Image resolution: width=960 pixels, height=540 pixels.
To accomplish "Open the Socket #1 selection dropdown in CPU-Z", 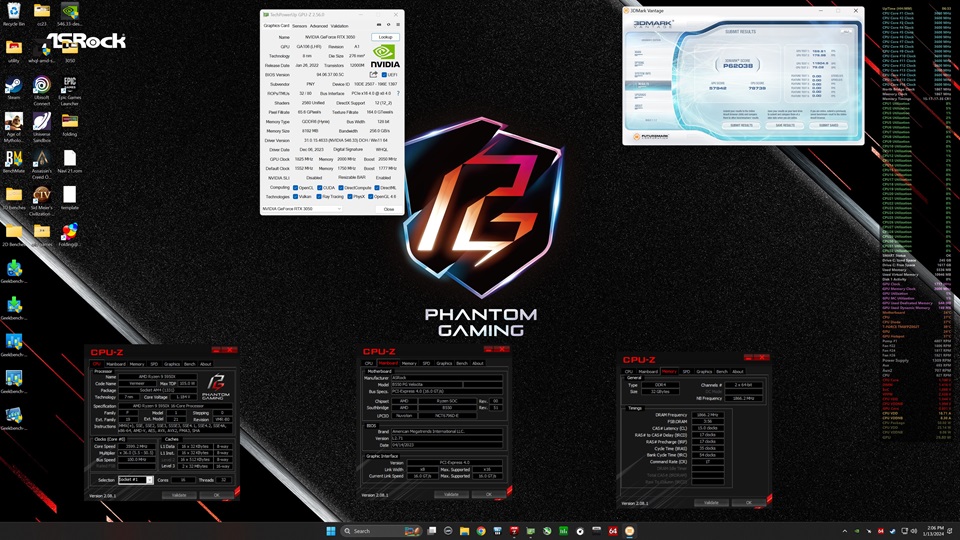I will (135, 480).
